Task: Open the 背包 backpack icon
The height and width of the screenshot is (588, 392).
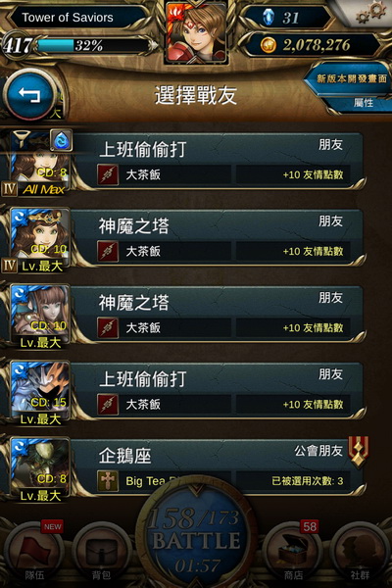Action: click(x=101, y=553)
